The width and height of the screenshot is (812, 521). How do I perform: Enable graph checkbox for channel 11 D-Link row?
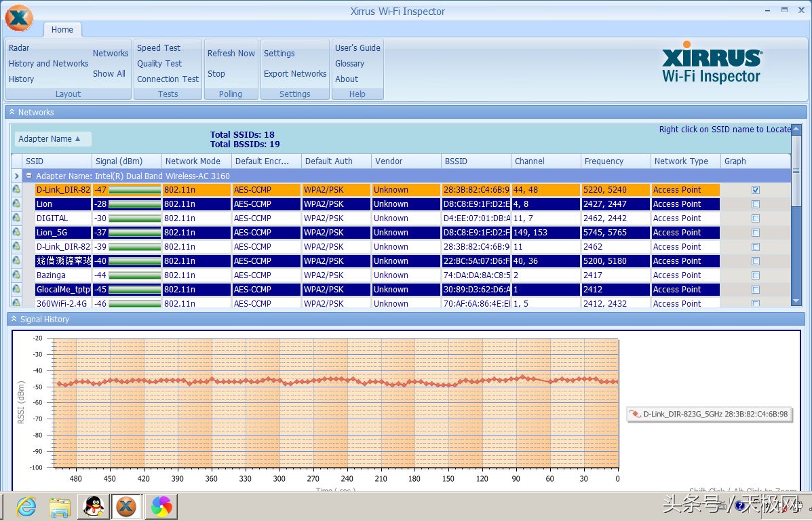pyautogui.click(x=756, y=247)
